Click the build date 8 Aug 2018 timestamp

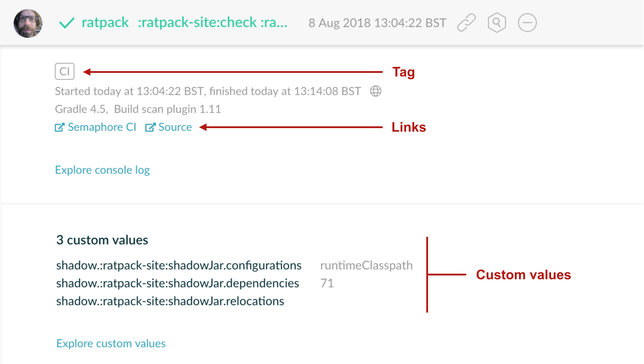377,23
